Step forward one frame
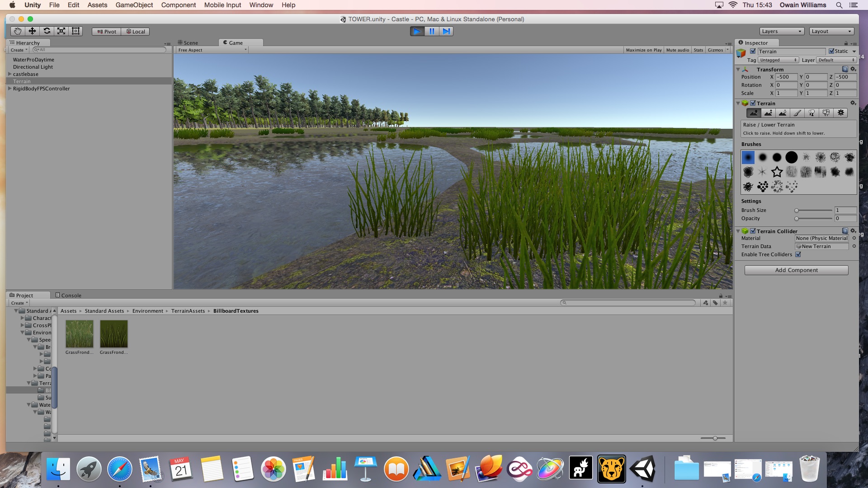The height and width of the screenshot is (488, 868). point(446,31)
